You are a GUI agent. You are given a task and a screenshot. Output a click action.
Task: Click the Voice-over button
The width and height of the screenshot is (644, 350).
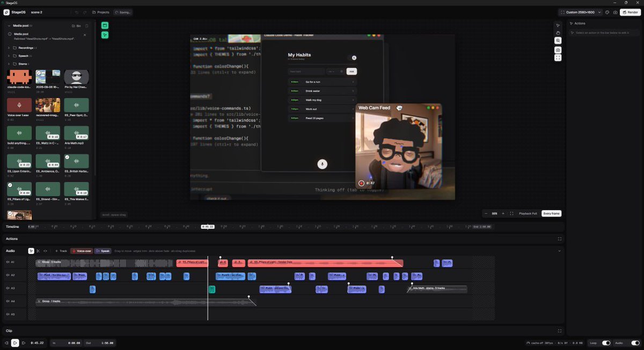[82, 251]
